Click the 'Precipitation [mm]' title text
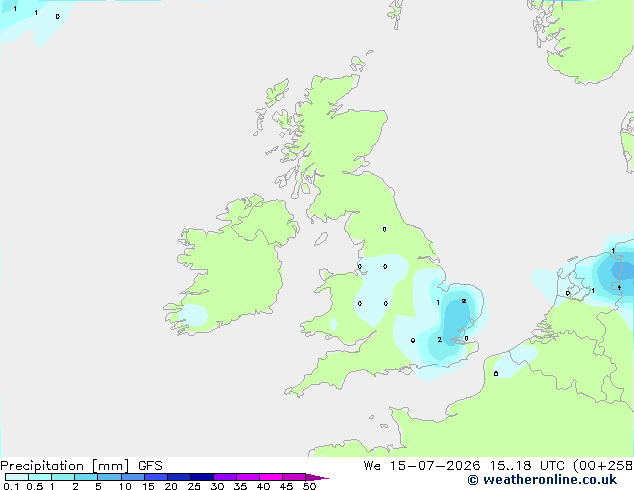634x490 pixels. click(65, 466)
